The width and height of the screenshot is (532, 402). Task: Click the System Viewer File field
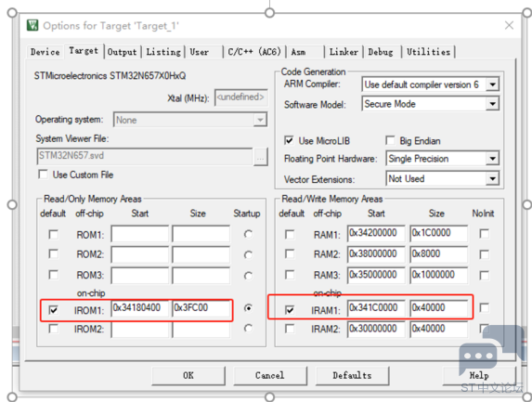[144, 156]
